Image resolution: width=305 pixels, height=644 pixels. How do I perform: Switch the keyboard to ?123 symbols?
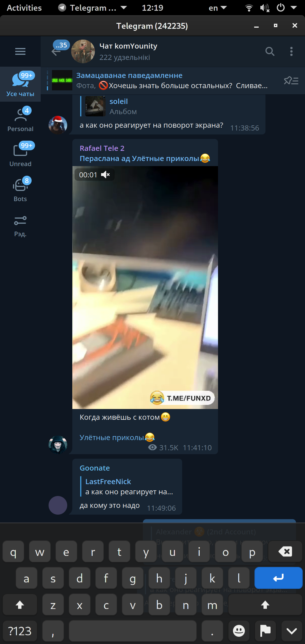pyautogui.click(x=20, y=631)
